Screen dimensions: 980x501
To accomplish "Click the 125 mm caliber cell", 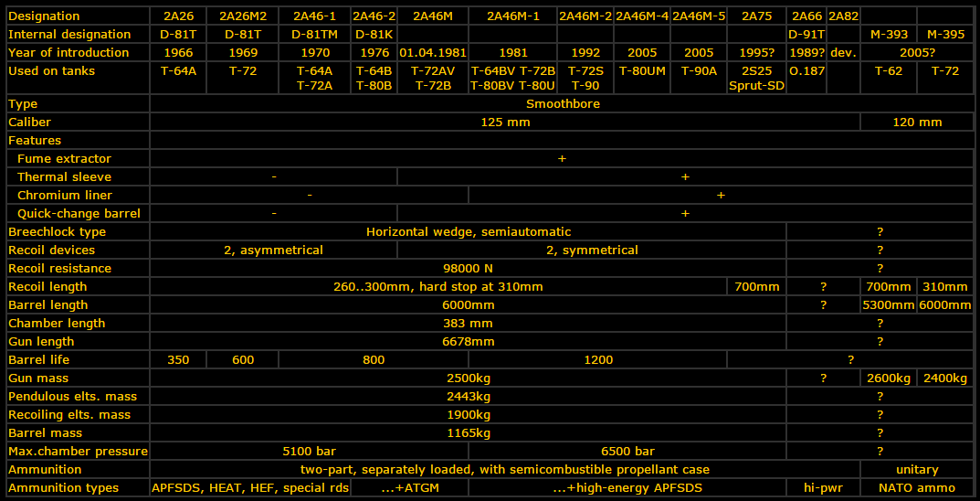I will point(505,122).
